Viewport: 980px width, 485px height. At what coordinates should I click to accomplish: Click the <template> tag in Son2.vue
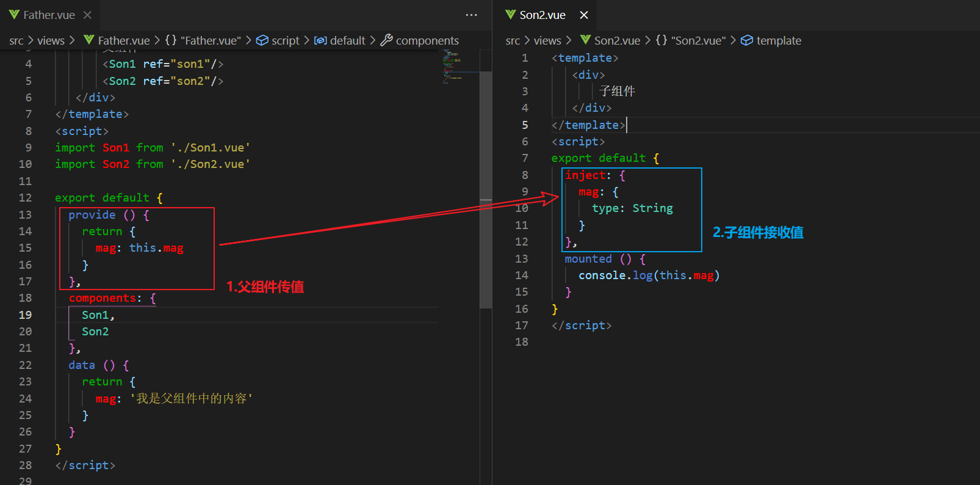pos(585,57)
